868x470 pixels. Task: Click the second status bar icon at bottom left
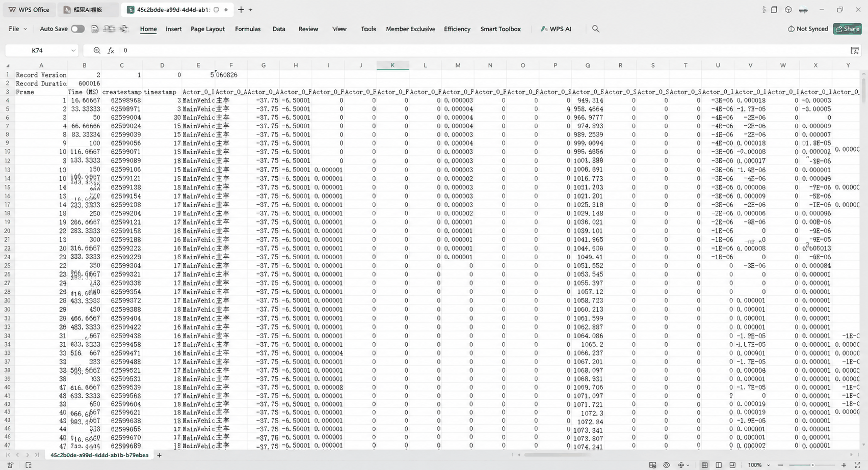(x=29, y=465)
